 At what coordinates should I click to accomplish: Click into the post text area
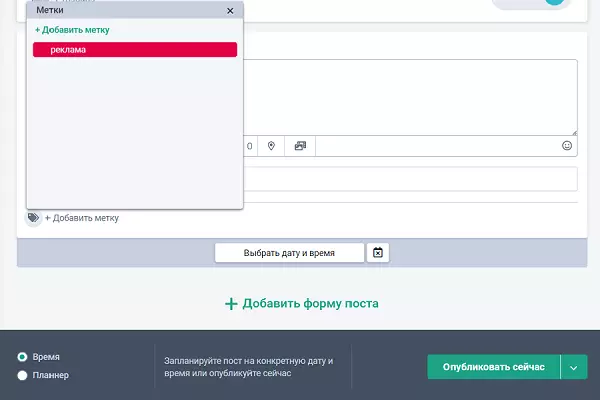(410, 95)
